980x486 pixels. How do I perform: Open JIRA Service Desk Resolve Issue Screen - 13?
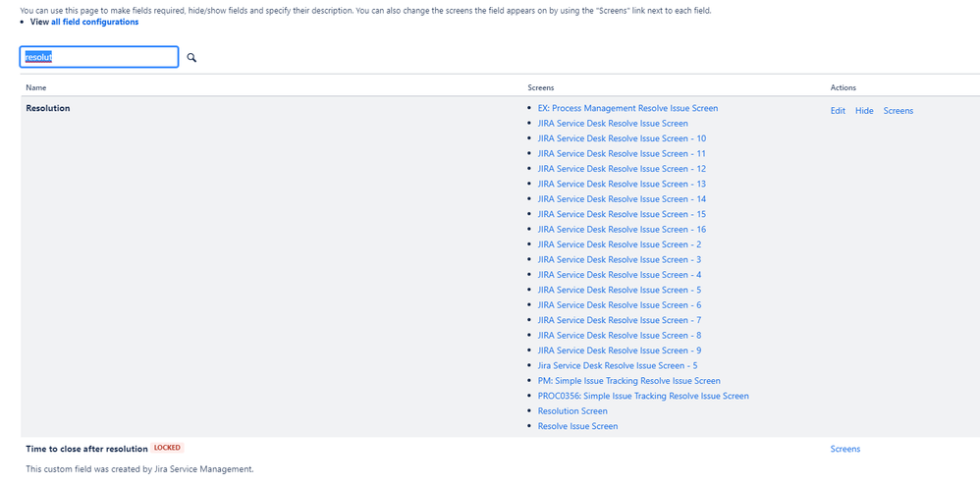click(622, 184)
